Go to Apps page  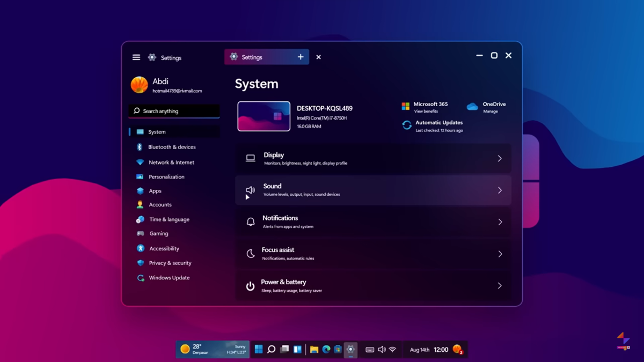point(155,191)
